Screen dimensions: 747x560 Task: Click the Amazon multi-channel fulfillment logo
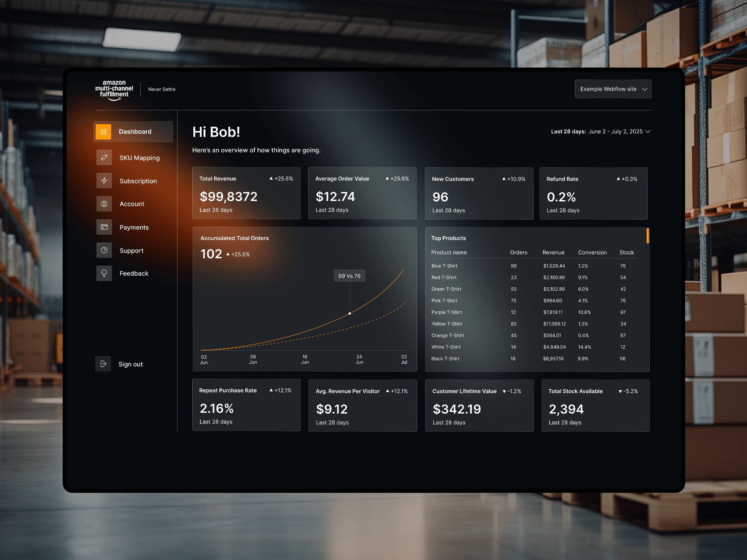[114, 90]
